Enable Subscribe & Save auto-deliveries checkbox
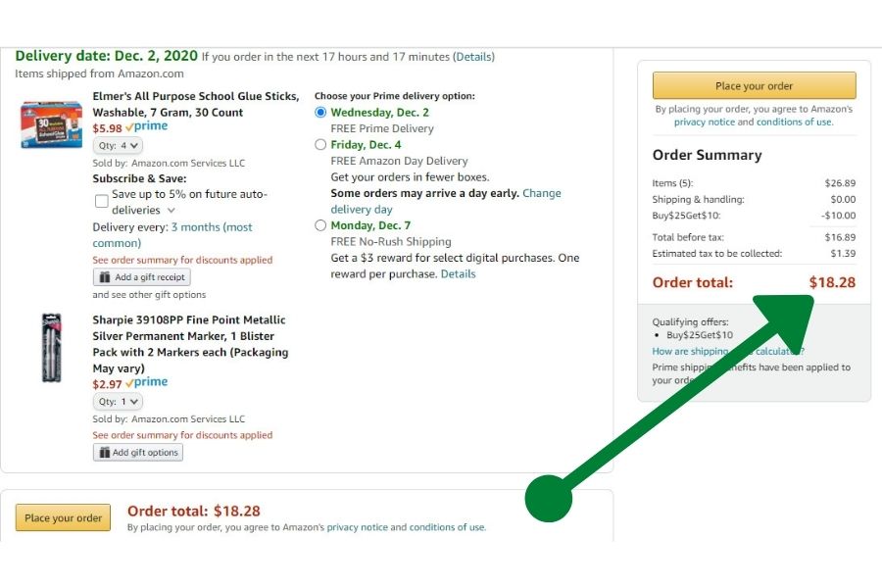 click(x=102, y=201)
